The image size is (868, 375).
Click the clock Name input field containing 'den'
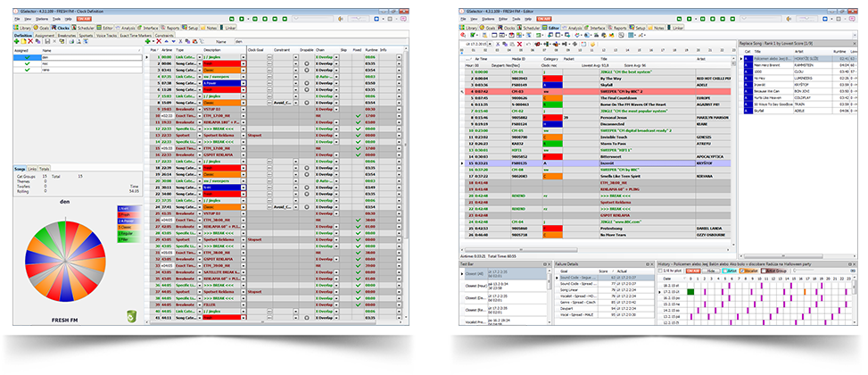(318, 42)
